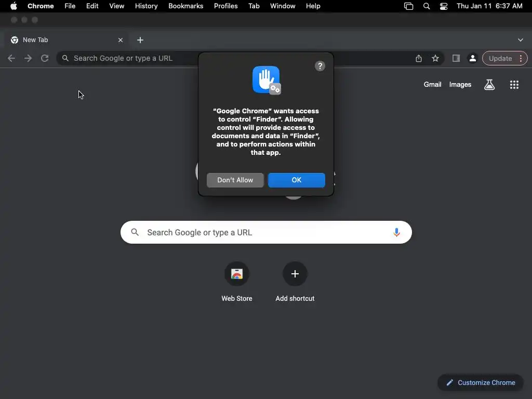This screenshot has width=532, height=399.
Task: Open the File menu
Action: (x=70, y=6)
